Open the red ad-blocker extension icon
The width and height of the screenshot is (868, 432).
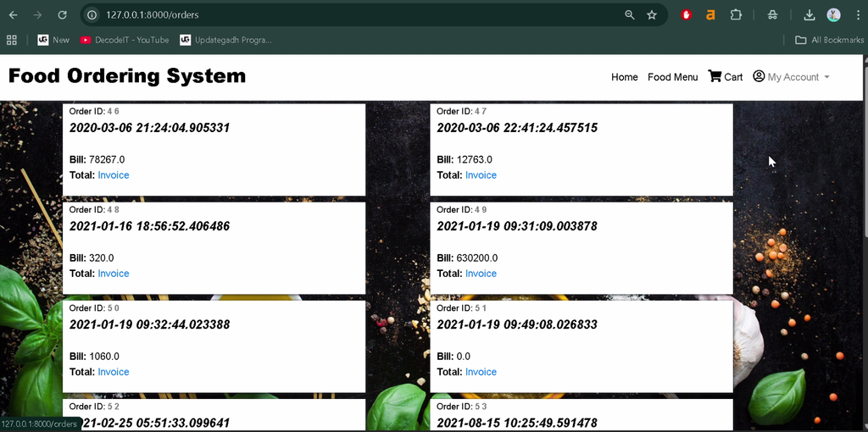click(687, 15)
